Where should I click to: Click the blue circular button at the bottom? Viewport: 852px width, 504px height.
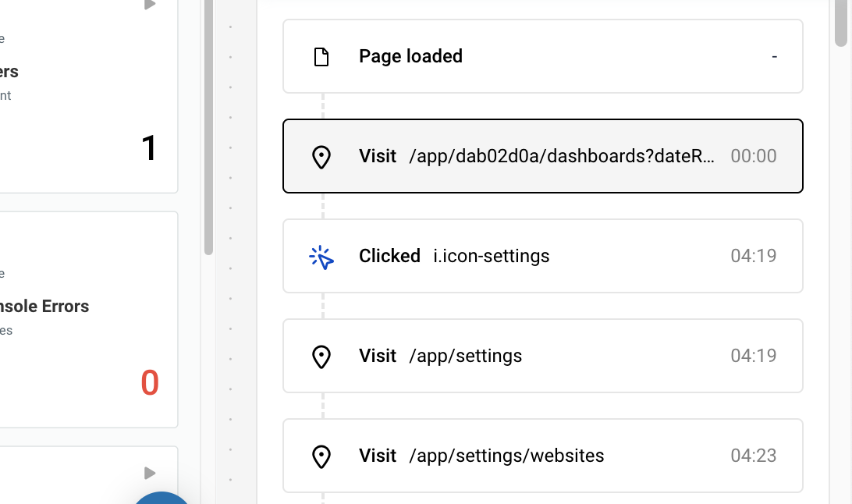click(162, 497)
